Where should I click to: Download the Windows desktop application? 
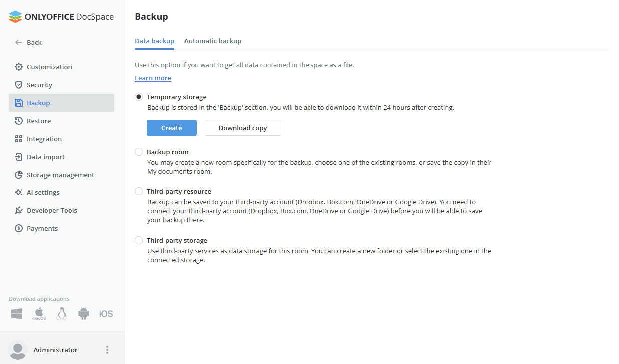(16, 313)
